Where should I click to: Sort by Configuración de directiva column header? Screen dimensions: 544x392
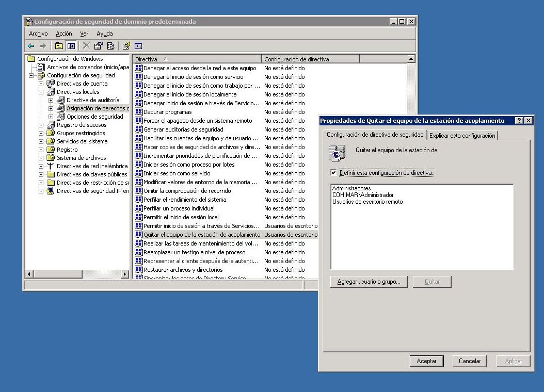(310, 59)
